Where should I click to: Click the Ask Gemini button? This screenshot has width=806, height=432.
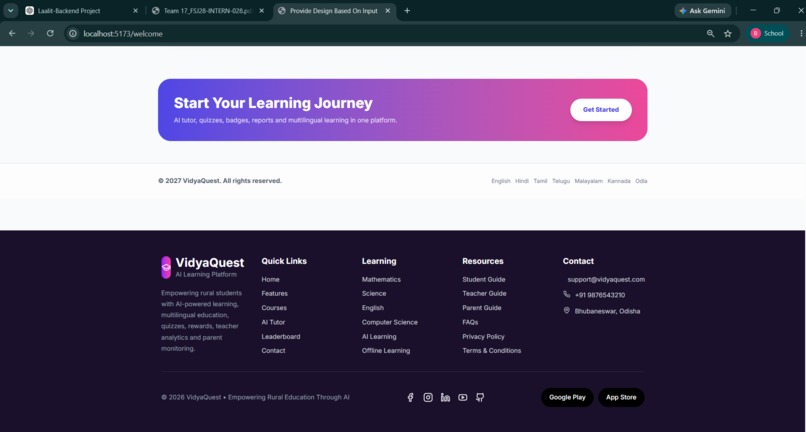coord(703,11)
